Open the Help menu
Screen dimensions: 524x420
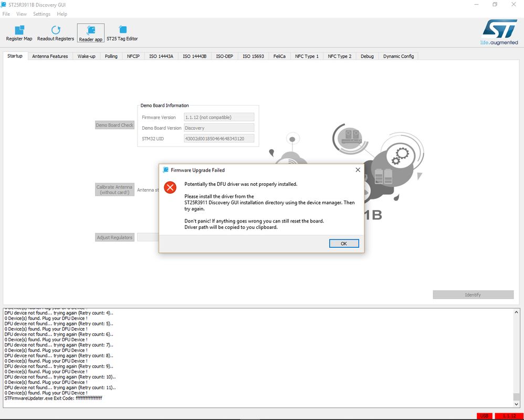(62, 14)
